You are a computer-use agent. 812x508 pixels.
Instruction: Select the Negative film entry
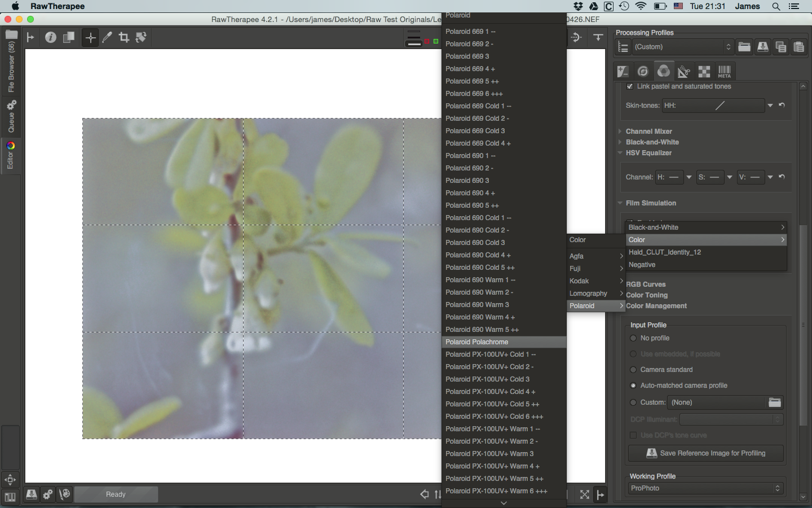(706, 265)
